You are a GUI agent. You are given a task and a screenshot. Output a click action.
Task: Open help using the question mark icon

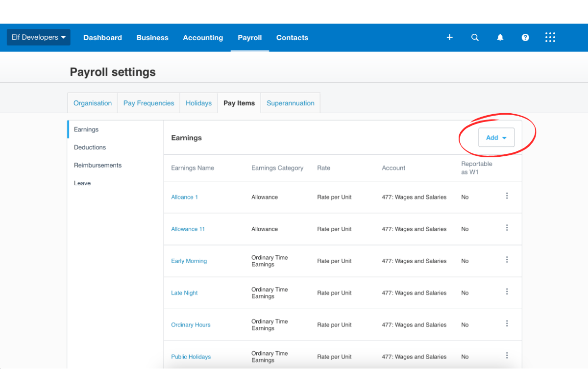(525, 37)
